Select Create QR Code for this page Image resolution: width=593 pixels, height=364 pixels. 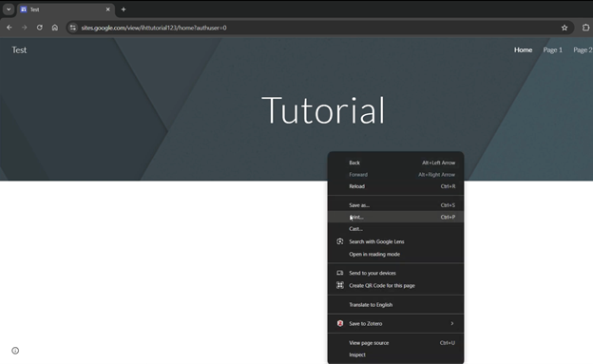(x=395, y=285)
